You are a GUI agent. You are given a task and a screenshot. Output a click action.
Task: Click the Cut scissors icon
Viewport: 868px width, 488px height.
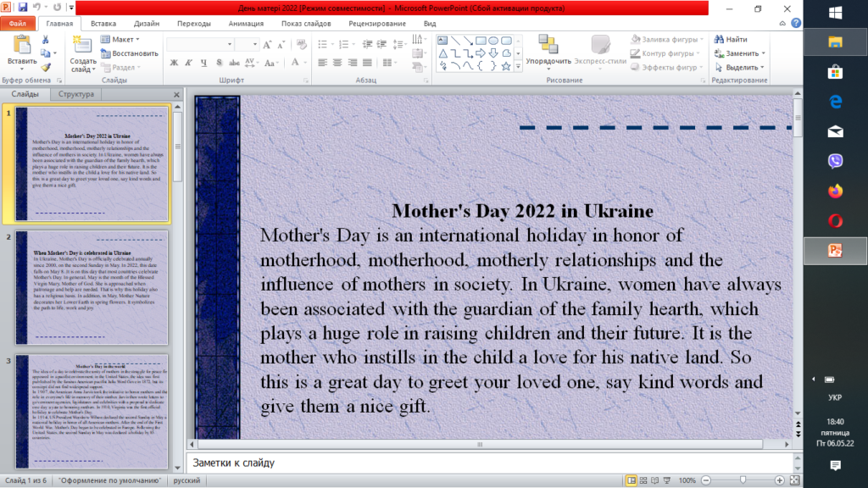tap(46, 39)
